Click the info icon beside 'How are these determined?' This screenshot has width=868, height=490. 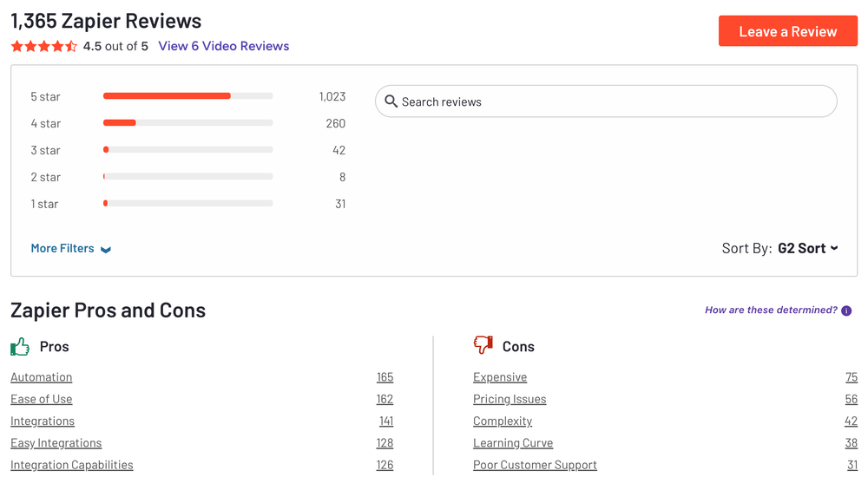846,310
